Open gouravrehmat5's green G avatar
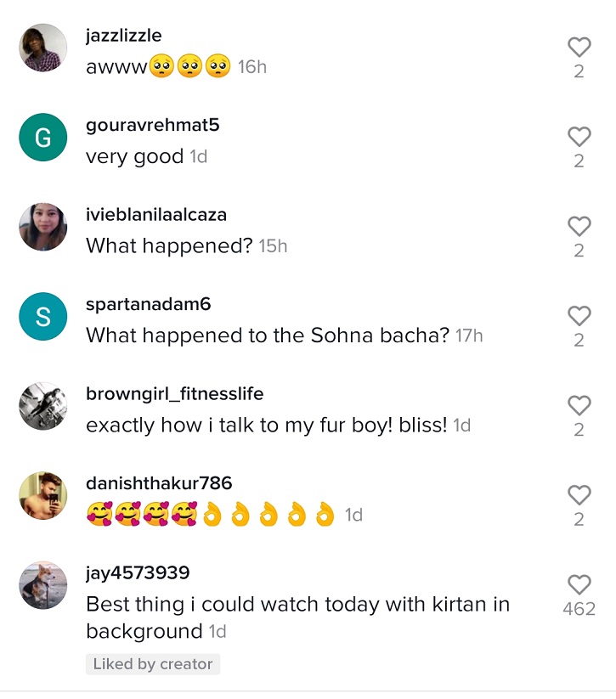Screen dimensions: 616x699 42,137
